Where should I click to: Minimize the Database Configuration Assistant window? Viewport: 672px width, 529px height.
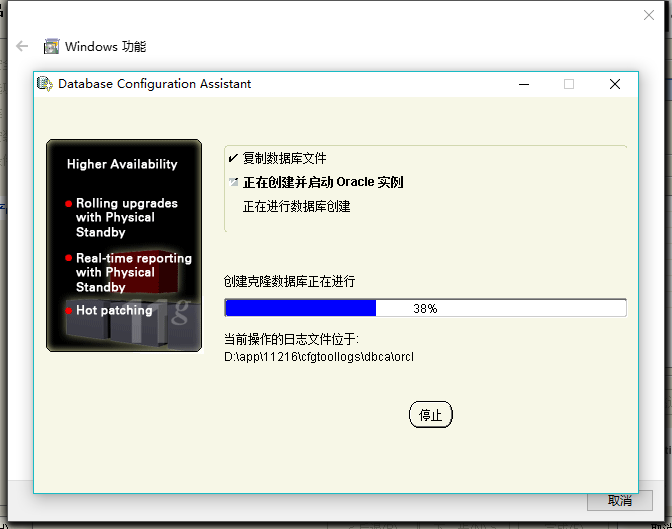pyautogui.click(x=524, y=84)
